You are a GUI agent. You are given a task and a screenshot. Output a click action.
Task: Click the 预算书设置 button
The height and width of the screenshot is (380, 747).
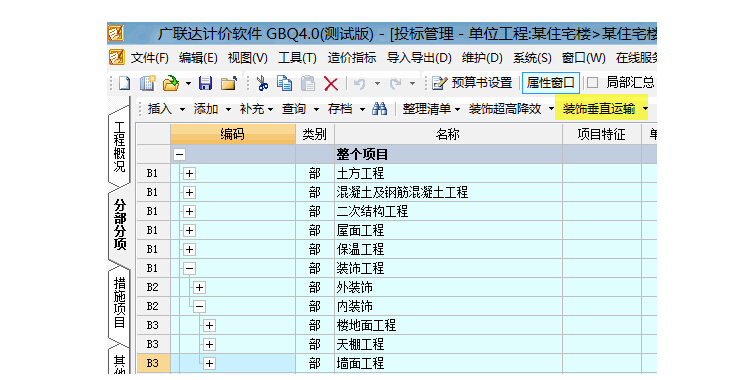[x=472, y=83]
